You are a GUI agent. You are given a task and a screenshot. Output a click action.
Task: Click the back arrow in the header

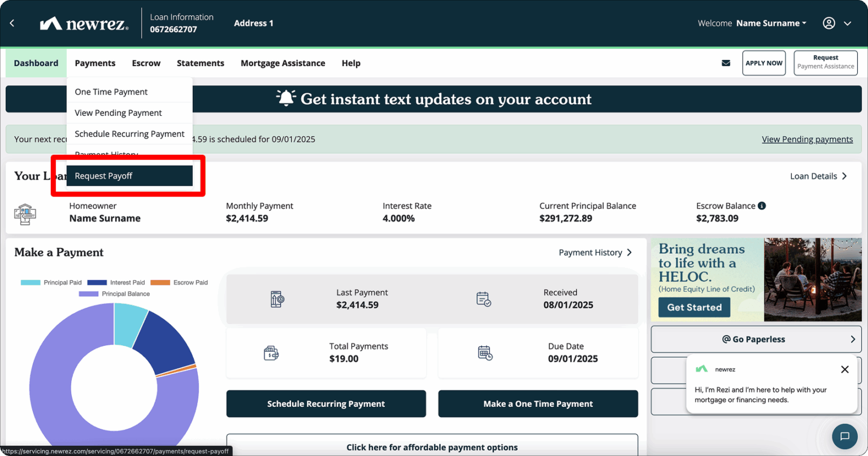[x=12, y=23]
